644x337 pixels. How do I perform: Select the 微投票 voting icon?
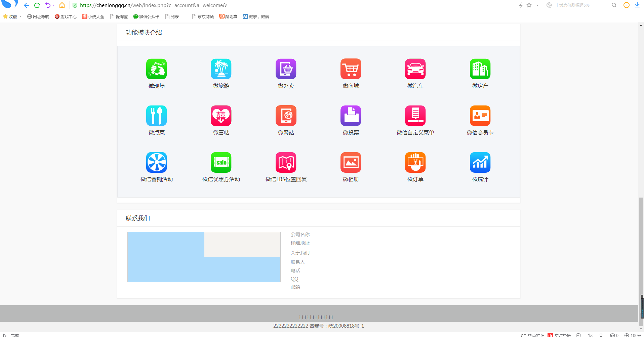(351, 116)
